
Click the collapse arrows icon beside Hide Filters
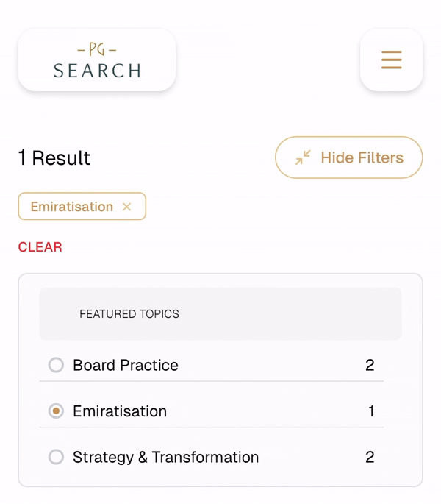coord(303,157)
